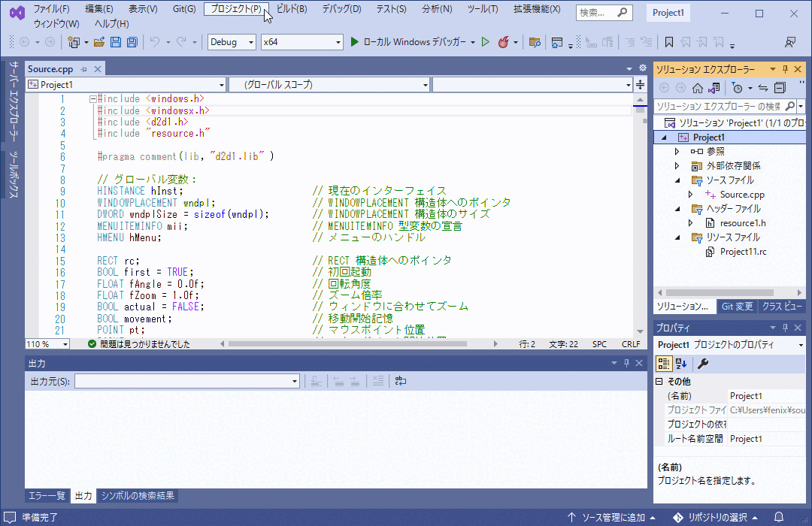Sort properties alphabetically
This screenshot has width=812, height=526.
point(681,364)
